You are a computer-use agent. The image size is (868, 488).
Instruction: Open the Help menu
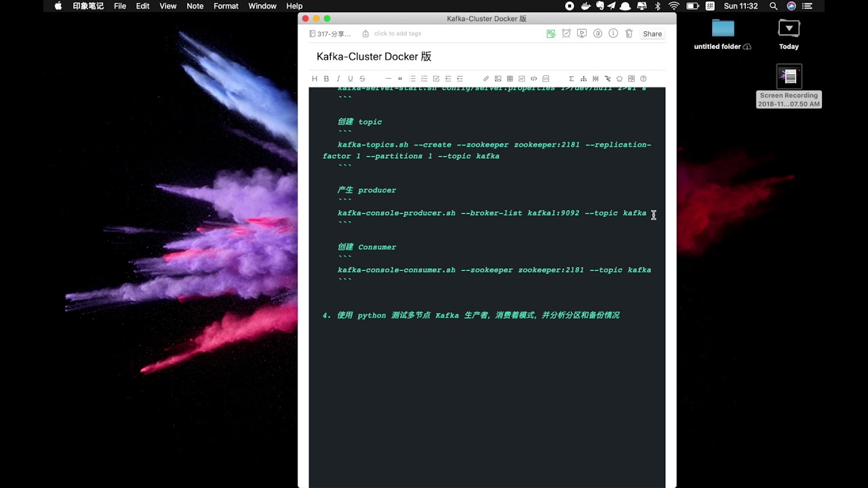tap(294, 6)
